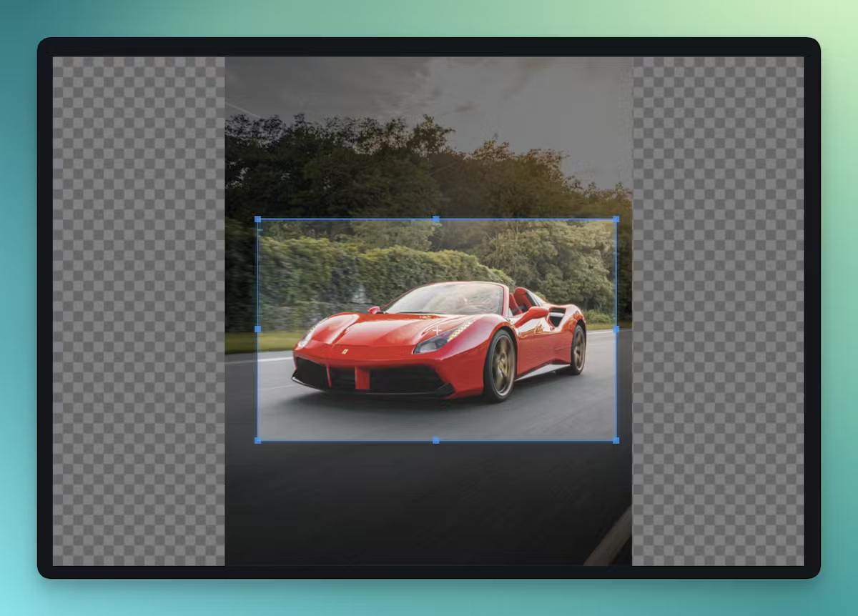This screenshot has width=858, height=616.
Task: Click the top-left crop handle
Action: (257, 219)
